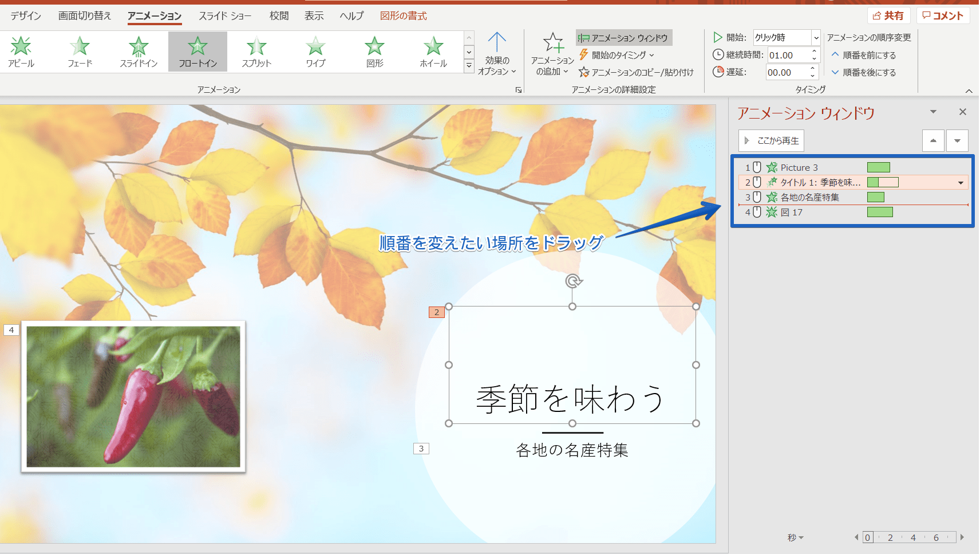Click ここから再生 play button
980x554 pixels.
click(x=771, y=140)
